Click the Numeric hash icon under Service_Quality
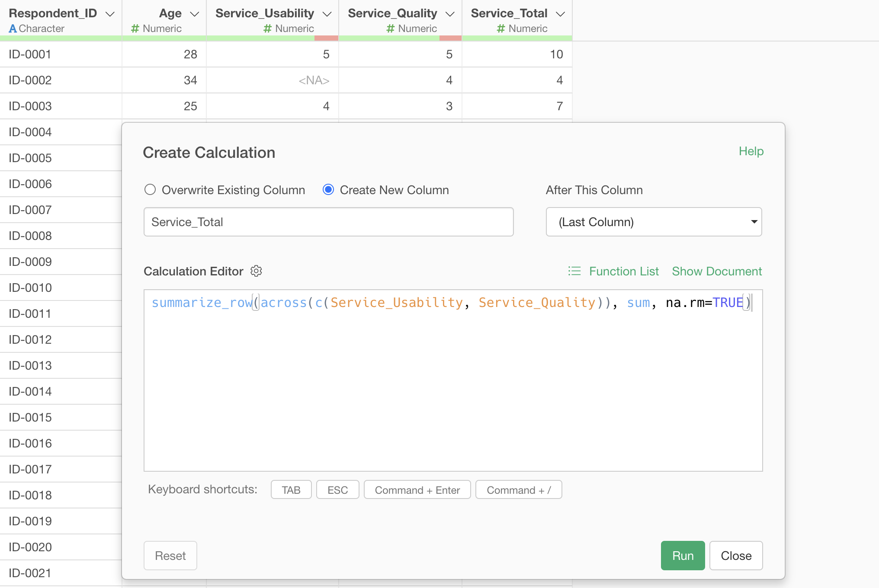Screen dimensions: 879x588 [390, 29]
